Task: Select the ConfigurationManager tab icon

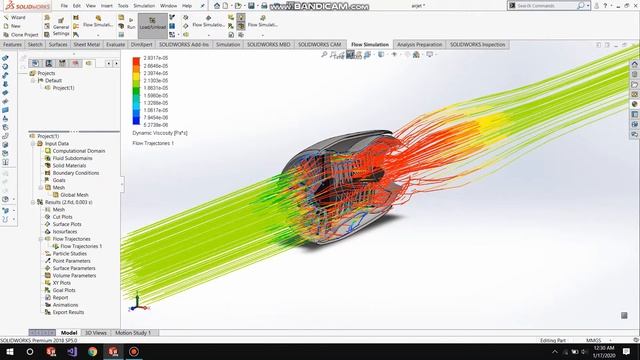Action: [x=62, y=63]
